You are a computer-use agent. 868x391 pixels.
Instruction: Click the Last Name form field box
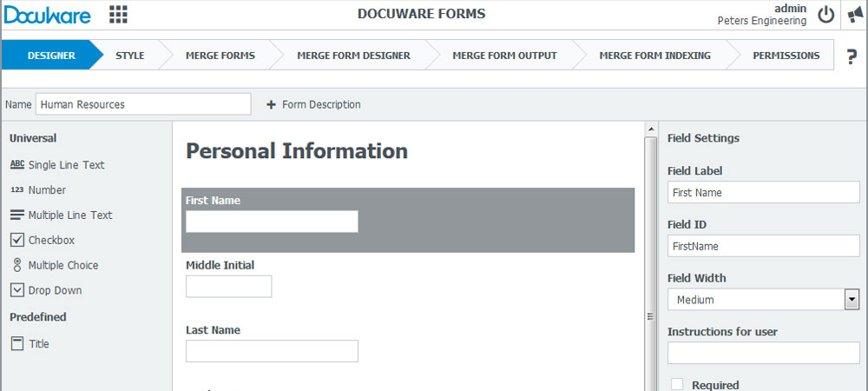coord(272,351)
